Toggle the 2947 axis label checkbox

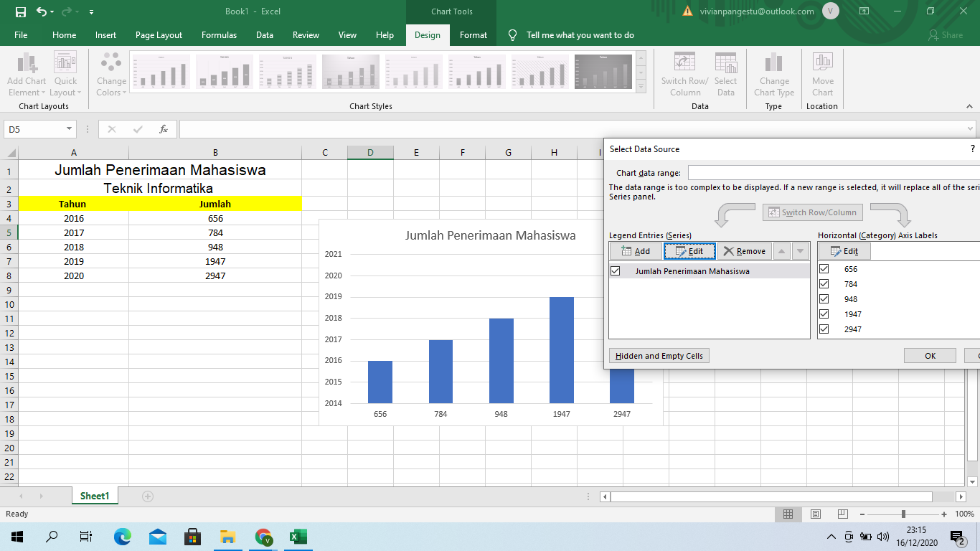[824, 329]
